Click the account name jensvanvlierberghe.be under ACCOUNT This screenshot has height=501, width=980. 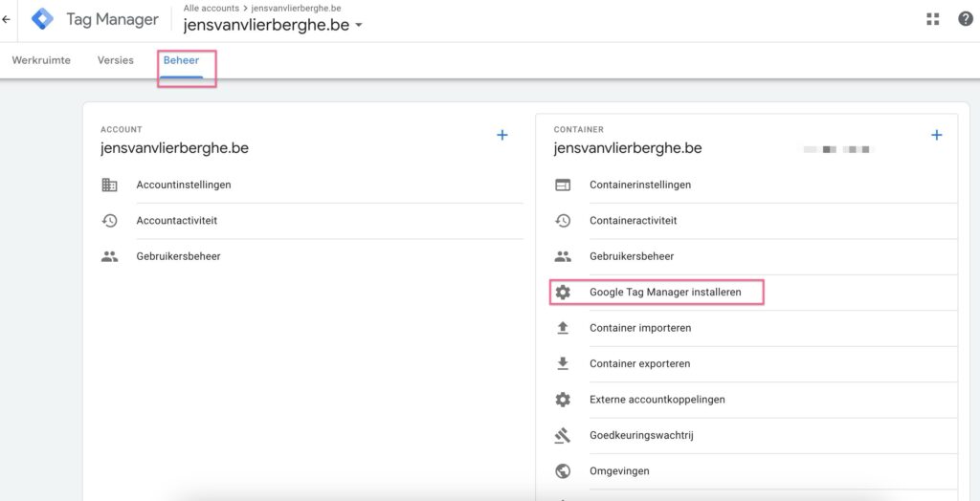pyautogui.click(x=174, y=149)
